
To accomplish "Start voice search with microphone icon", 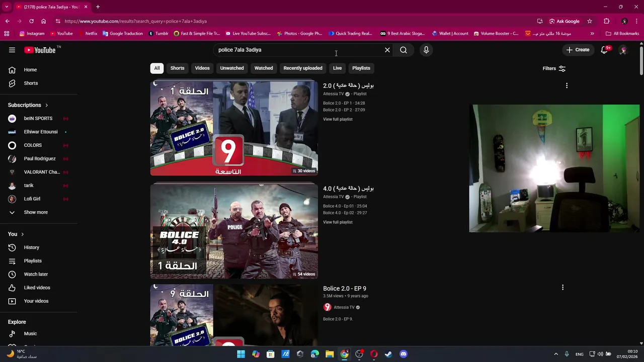I will (426, 50).
